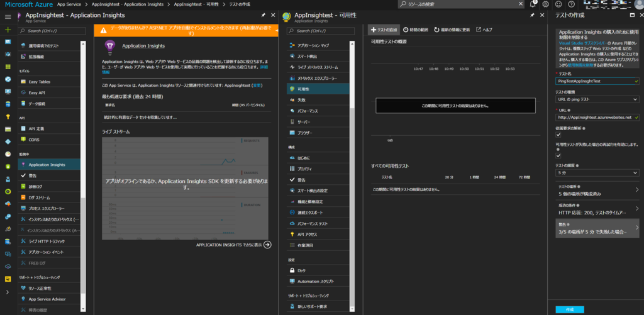The height and width of the screenshot is (315, 644).
Task: Open データ接続 menu item
Action: click(x=49, y=104)
